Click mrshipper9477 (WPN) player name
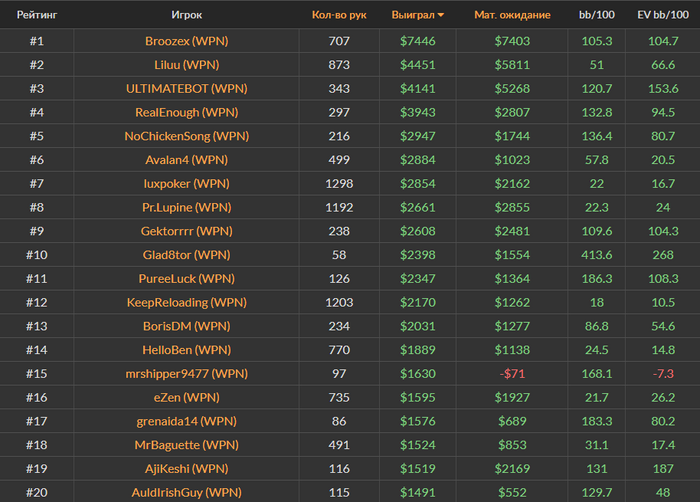The height and width of the screenshot is (502, 700). [187, 373]
